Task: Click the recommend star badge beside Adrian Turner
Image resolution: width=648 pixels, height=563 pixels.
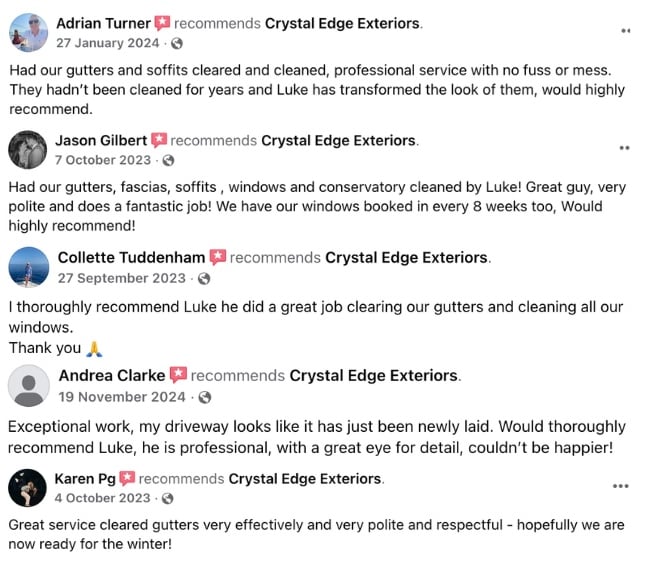Action: [162, 23]
